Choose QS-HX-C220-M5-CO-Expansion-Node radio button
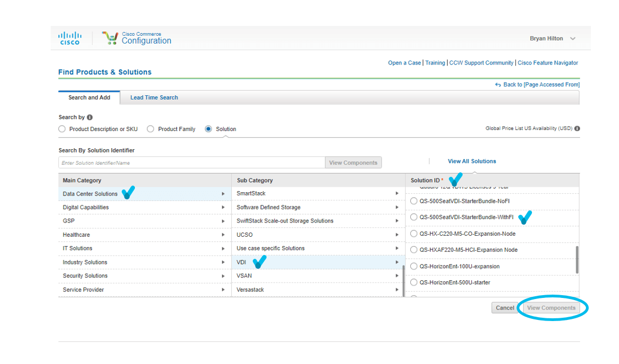The image size is (619, 364). click(x=414, y=233)
